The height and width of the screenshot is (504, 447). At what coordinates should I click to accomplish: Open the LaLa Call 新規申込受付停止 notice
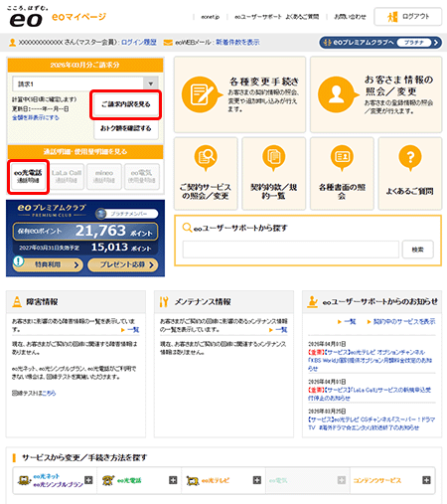(x=370, y=394)
